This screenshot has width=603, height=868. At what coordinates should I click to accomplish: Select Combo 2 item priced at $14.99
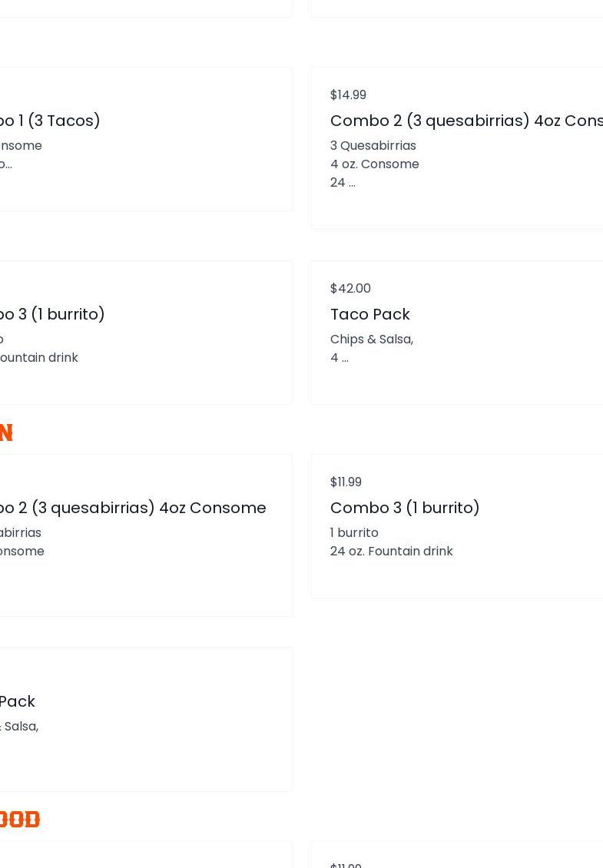466,121
